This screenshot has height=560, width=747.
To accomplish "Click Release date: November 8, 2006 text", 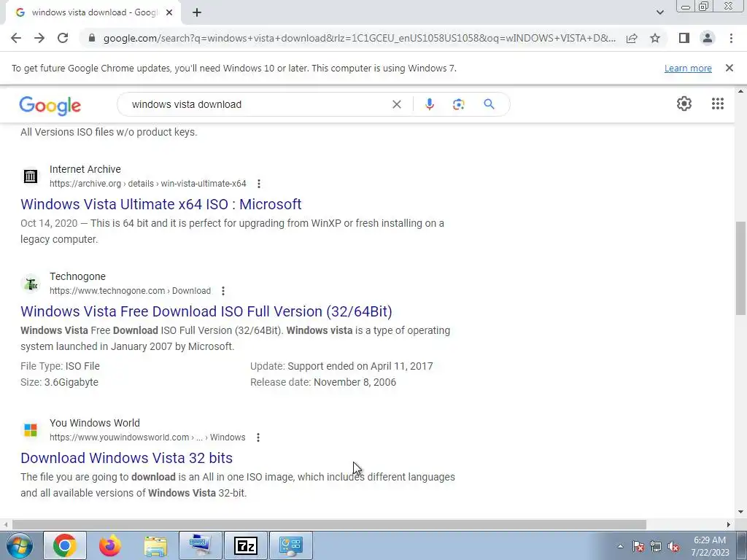I will tap(323, 382).
